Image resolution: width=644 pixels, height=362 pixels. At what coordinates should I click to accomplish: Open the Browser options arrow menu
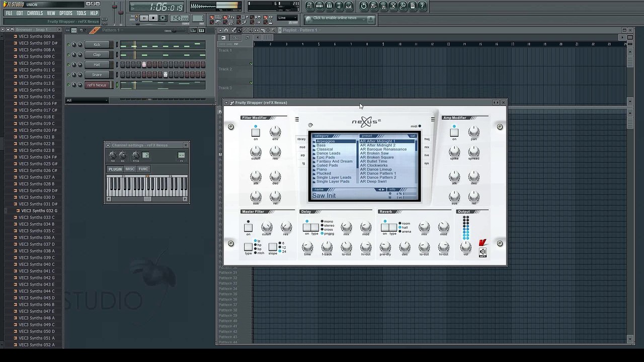(x=3, y=30)
